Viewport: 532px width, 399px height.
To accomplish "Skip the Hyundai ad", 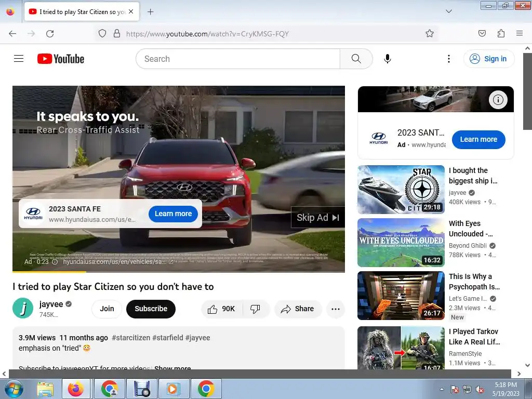I will pos(317,218).
